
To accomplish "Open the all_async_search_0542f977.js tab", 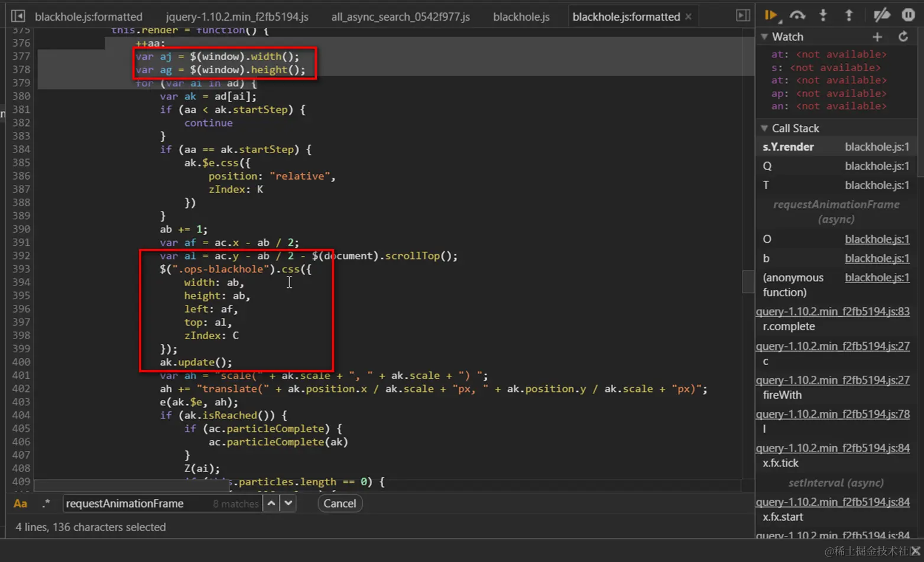I will point(400,17).
